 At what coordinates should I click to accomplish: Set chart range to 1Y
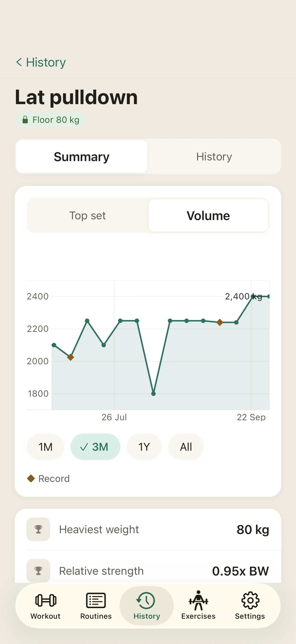click(x=144, y=447)
